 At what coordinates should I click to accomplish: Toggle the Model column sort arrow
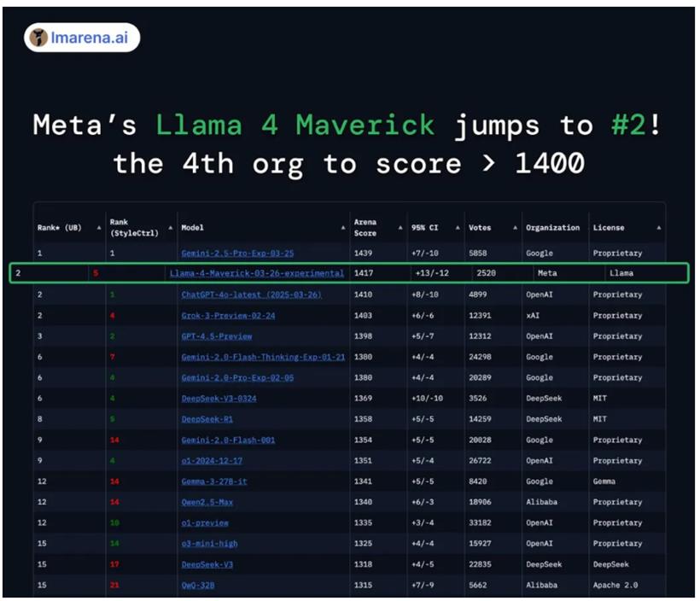[343, 228]
